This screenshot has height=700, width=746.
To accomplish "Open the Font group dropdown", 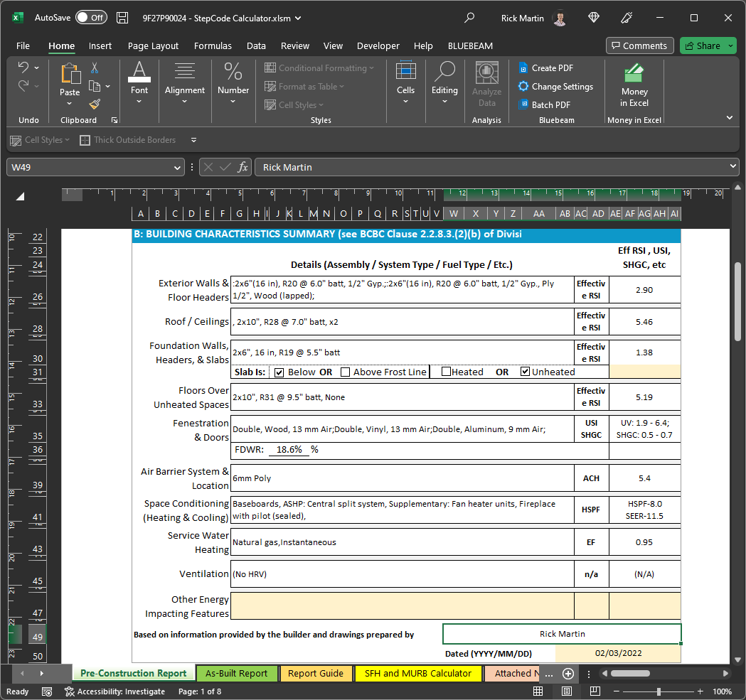I will coord(139,102).
